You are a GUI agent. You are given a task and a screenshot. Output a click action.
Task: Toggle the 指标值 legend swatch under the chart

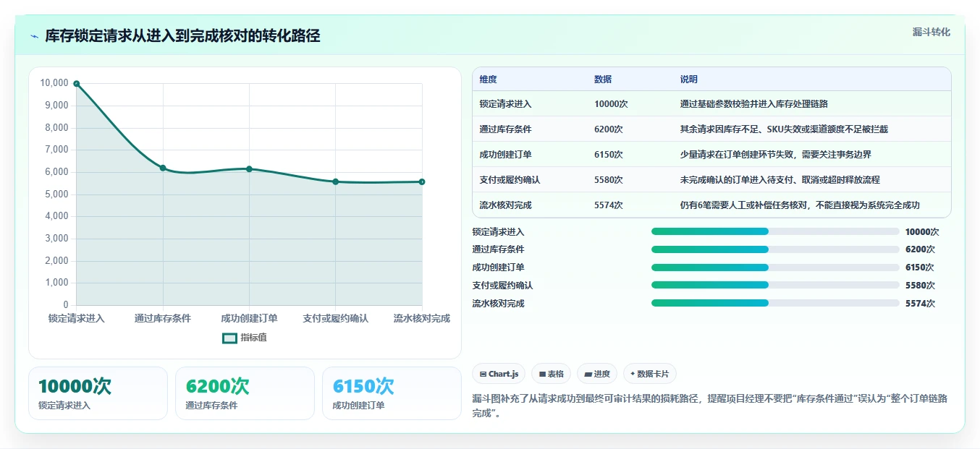point(229,338)
